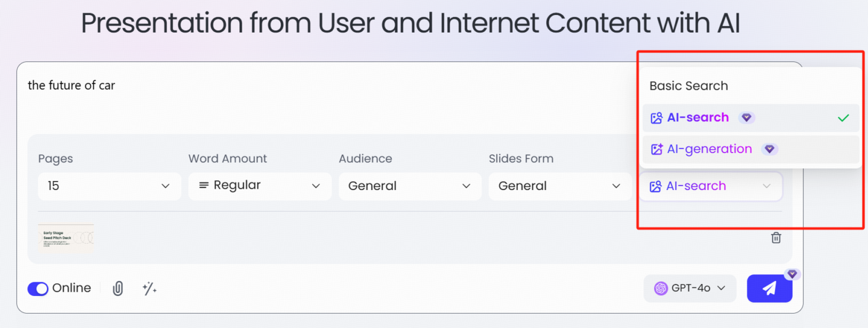Open the GPT-4o model selector
Image resolution: width=868 pixels, height=328 pixels.
690,288
